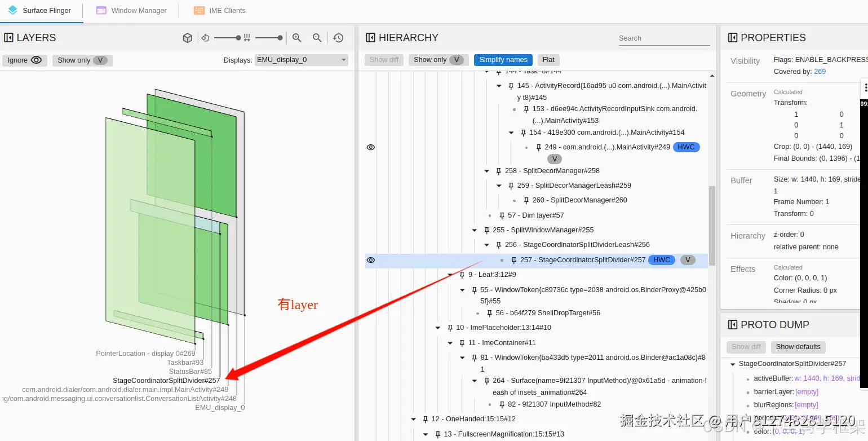The width and height of the screenshot is (868, 441).
Task: Pin the 11 - ImeContainer#11 node
Action: pos(462,343)
